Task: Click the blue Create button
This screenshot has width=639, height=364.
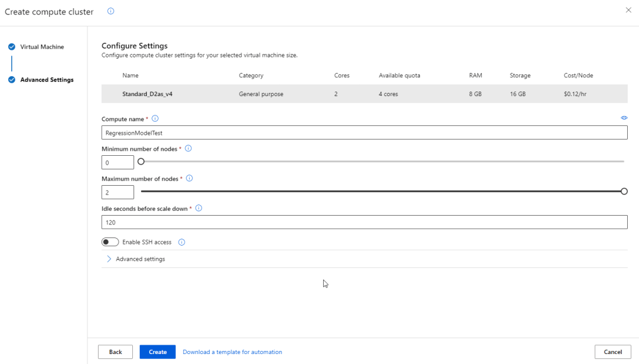Action: click(157, 352)
